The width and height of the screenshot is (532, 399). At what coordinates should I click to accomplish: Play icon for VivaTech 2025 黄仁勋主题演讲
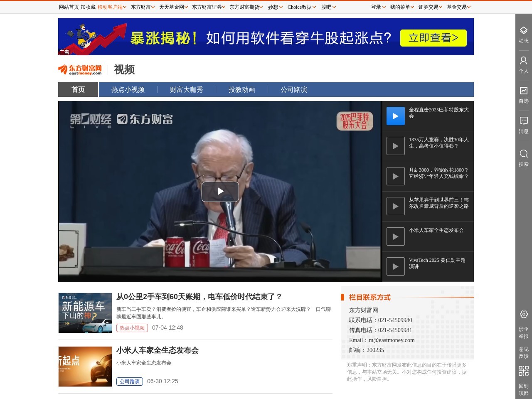[x=396, y=266]
